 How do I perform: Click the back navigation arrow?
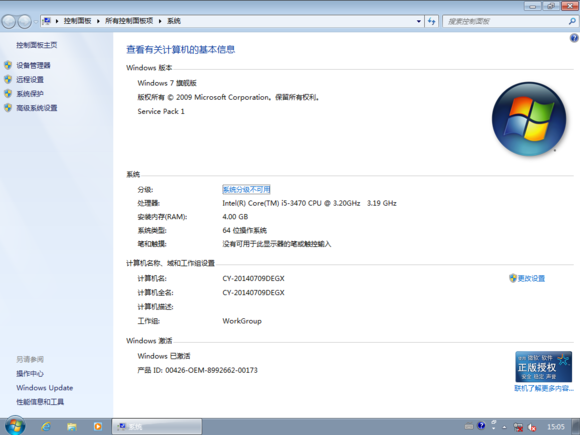coord(9,21)
